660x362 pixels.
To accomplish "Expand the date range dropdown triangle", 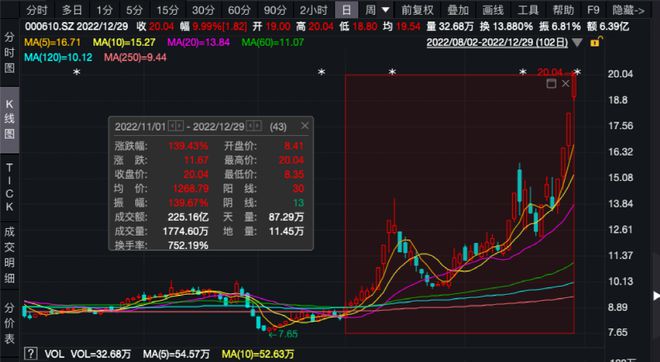I will 578,43.
